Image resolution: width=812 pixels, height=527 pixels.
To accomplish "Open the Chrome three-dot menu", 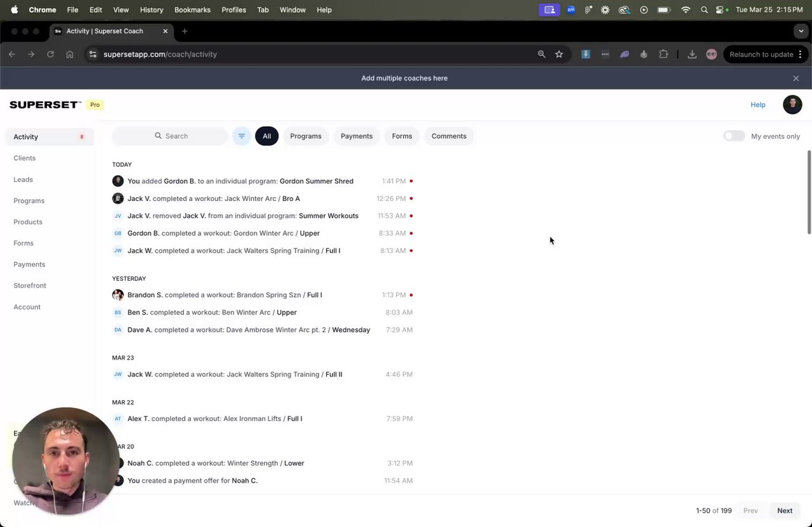I will (x=800, y=55).
